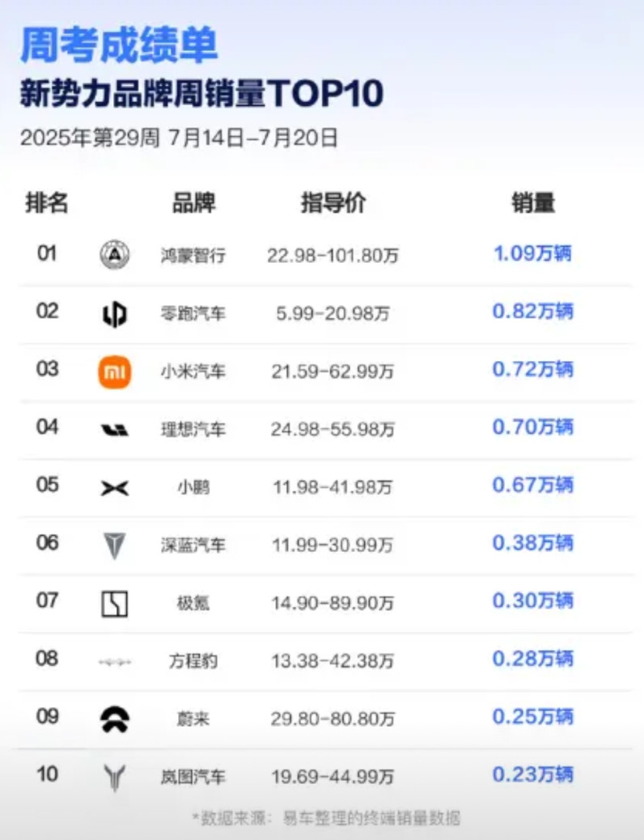Click rank number 07
This screenshot has height=840, width=644.
click(47, 600)
